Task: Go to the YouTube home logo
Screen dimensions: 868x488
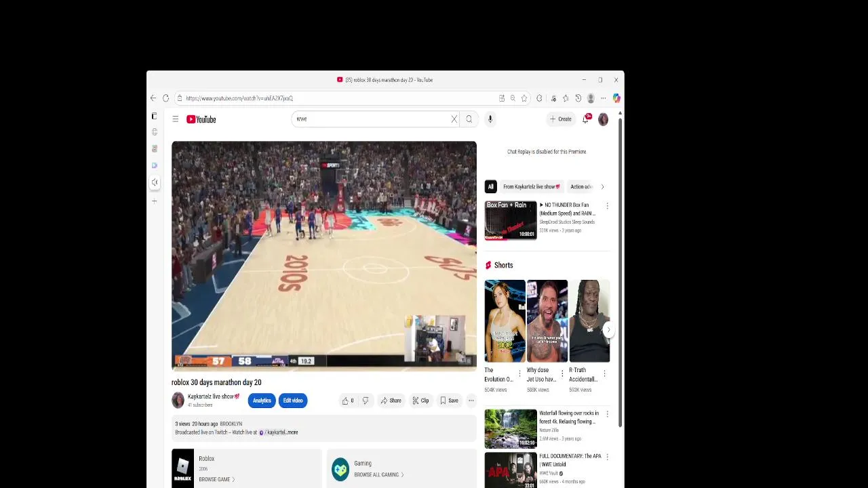Action: tap(201, 119)
